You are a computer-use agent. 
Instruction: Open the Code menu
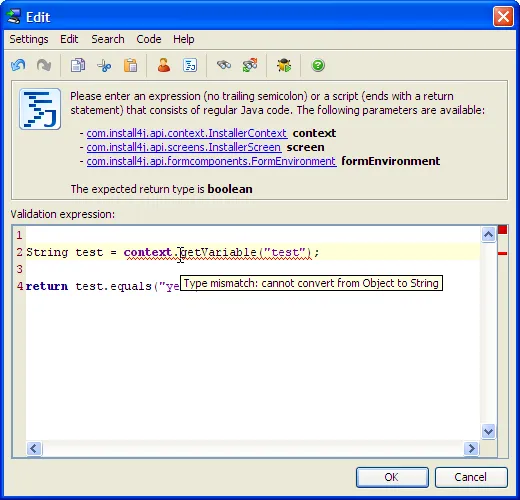[149, 39]
